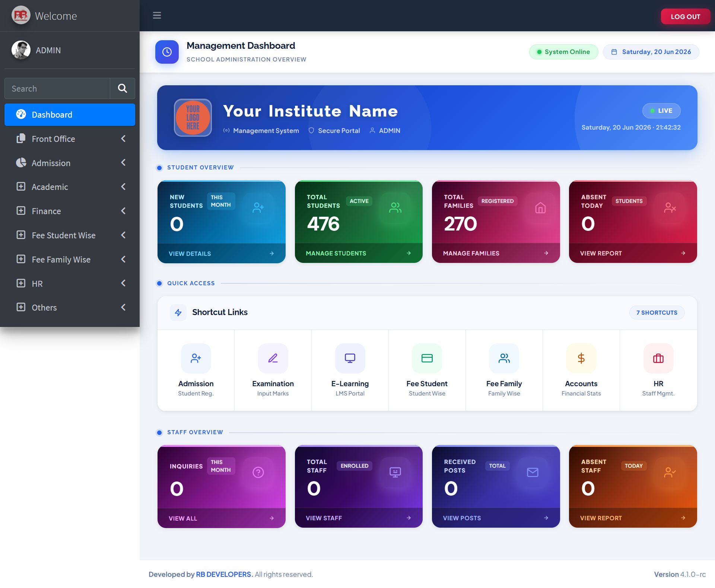
Task: Open the Fee Family Wise menu item
Action: point(70,260)
